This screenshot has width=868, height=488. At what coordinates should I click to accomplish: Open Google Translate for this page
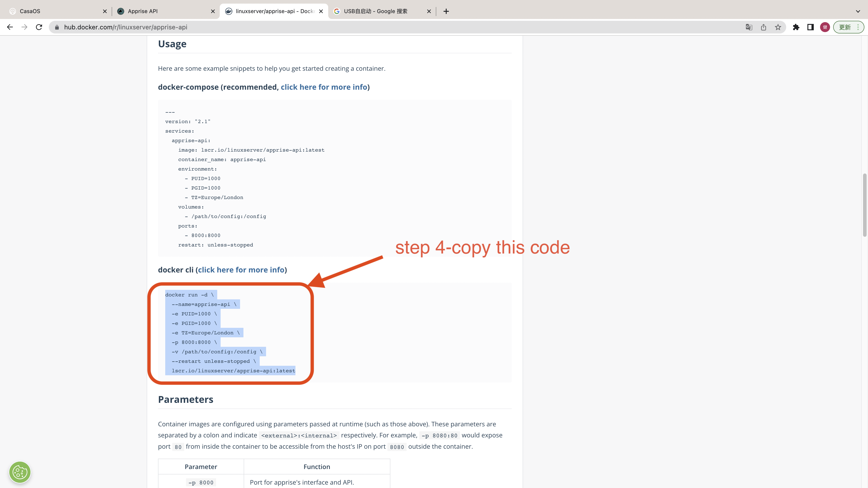click(749, 27)
